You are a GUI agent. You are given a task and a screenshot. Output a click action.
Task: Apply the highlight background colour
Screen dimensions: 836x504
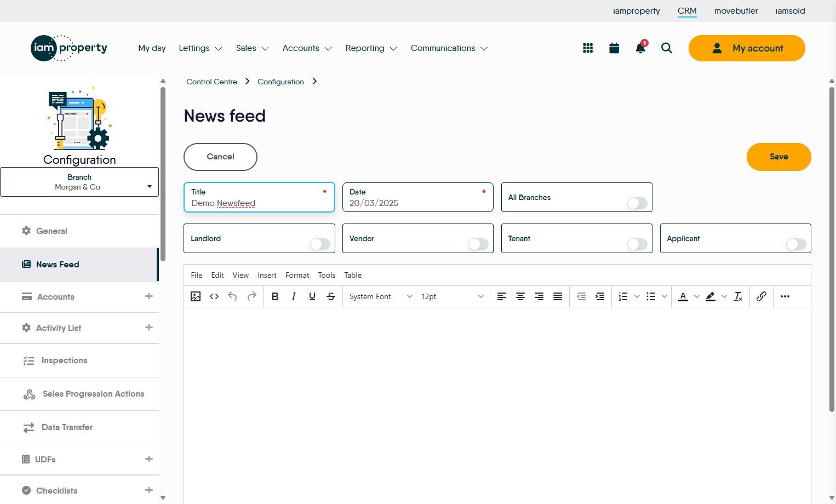711,296
